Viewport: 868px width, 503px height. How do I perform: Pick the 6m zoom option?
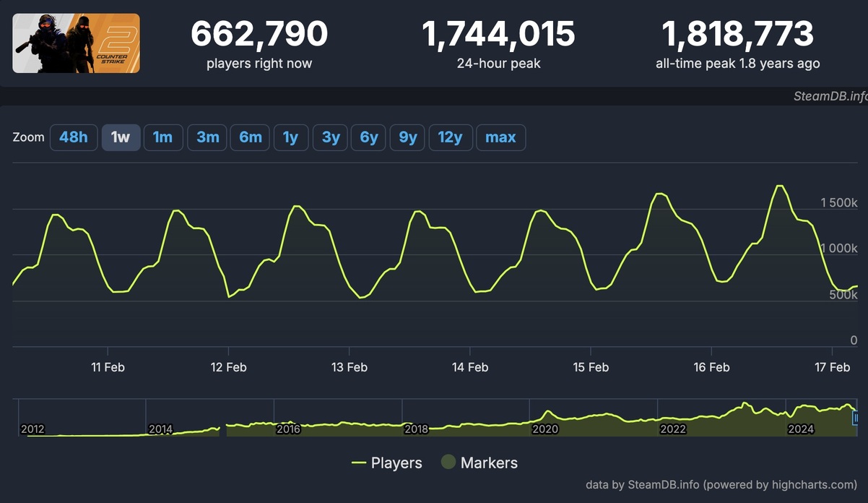tap(250, 137)
